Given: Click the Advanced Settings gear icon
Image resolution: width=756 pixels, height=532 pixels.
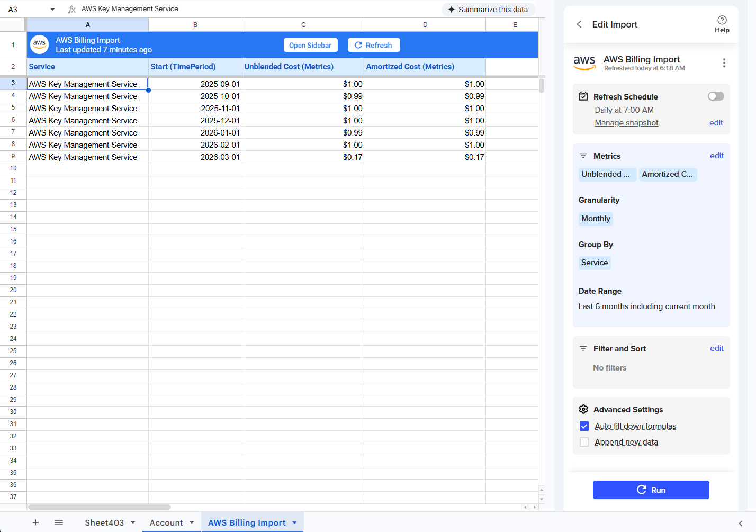Looking at the screenshot, I should point(583,409).
